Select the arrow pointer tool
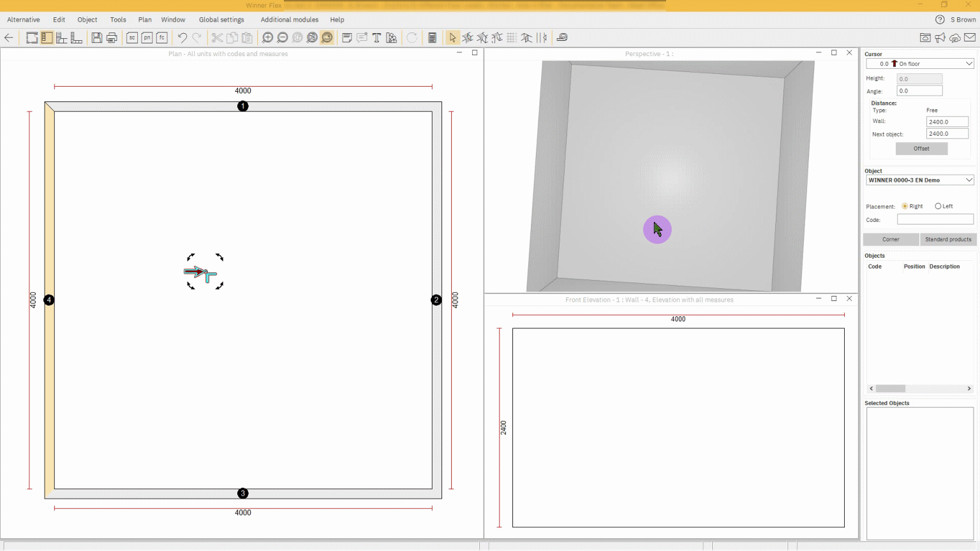This screenshot has width=980, height=551. point(452,38)
